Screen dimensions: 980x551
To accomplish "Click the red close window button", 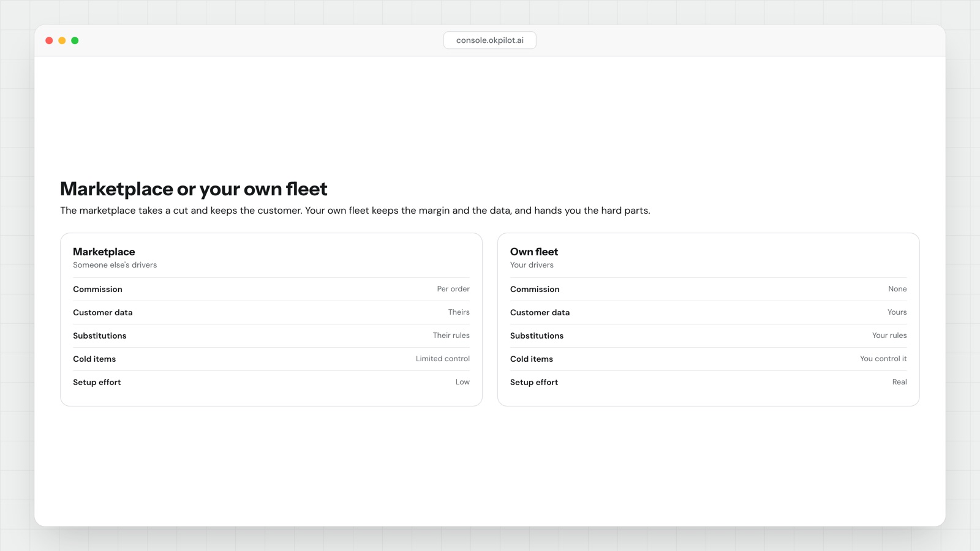I will (49, 40).
